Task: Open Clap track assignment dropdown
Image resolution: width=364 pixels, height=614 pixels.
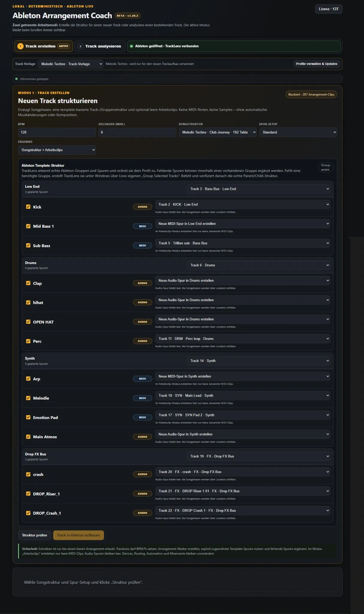Action: [x=243, y=281]
